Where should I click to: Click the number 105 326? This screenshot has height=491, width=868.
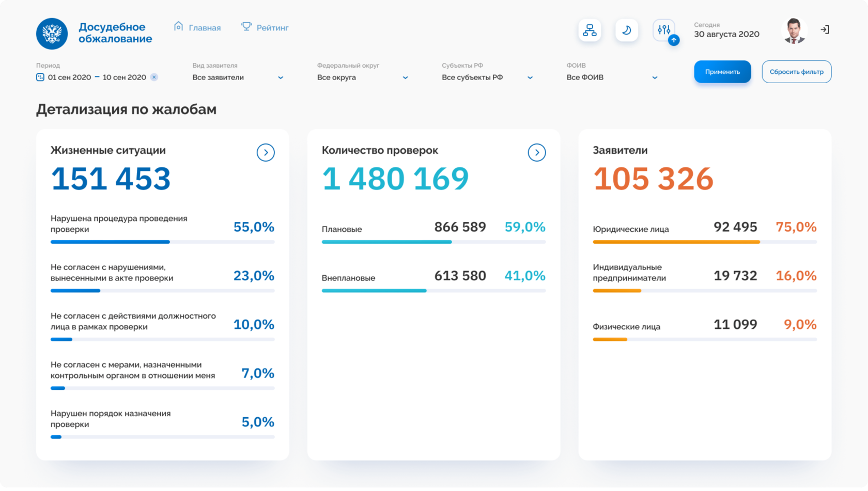tap(653, 179)
